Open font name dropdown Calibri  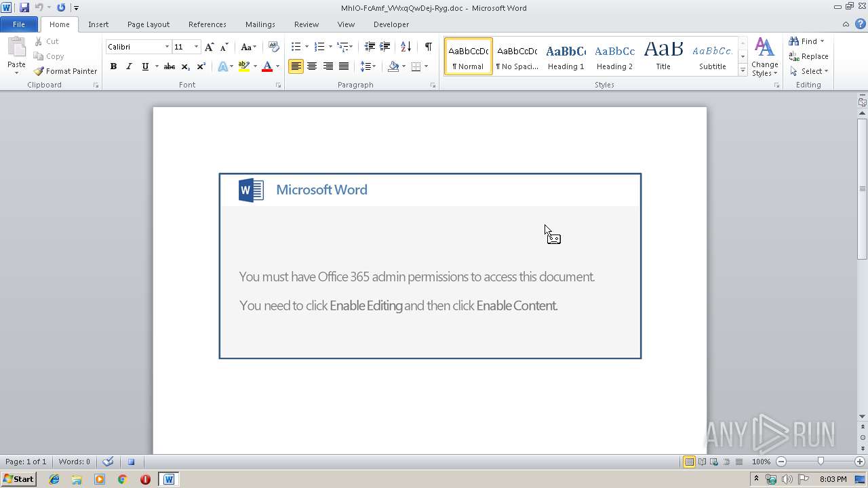(x=167, y=47)
